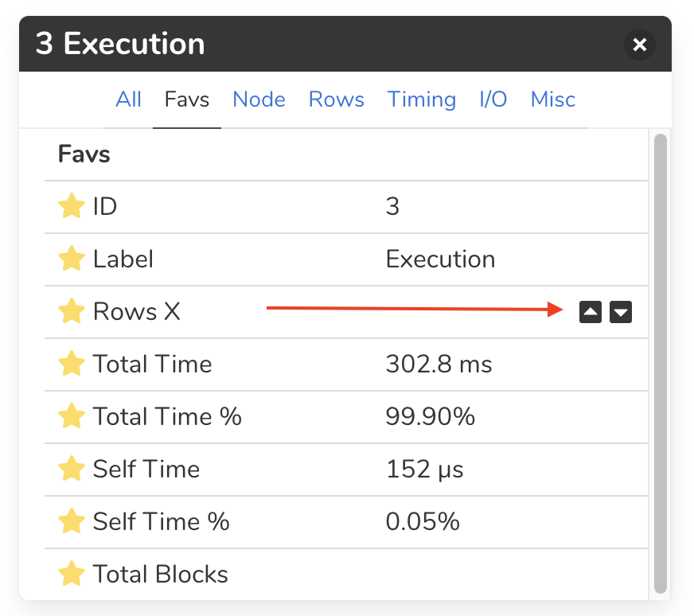Switch to the Misc tab
The height and width of the screenshot is (616, 694).
point(553,99)
